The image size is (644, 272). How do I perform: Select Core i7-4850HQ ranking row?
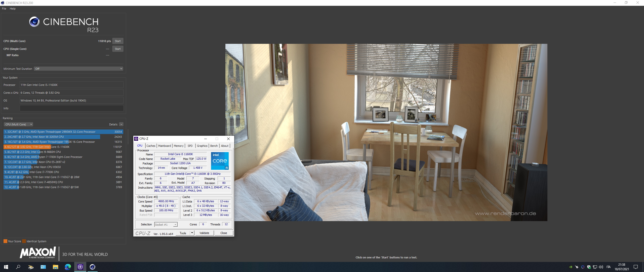click(63, 182)
